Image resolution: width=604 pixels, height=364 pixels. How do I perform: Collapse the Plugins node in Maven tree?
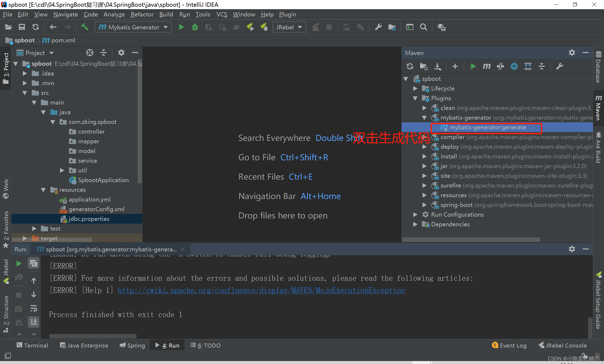tap(415, 98)
